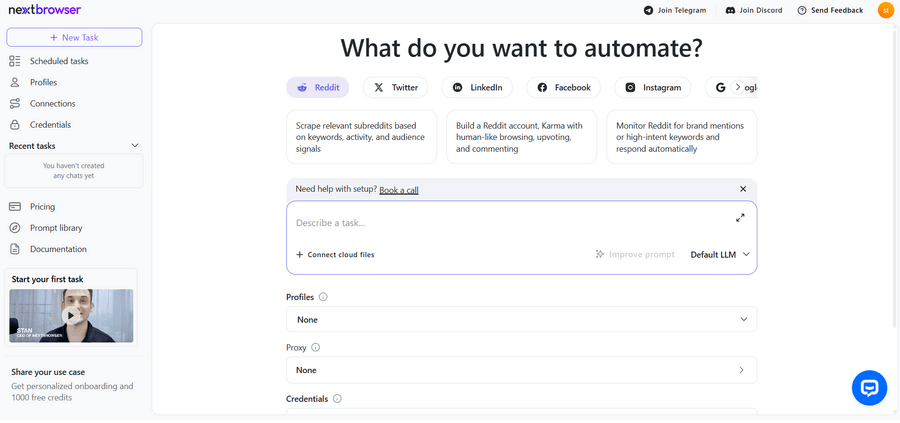
Task: Open the Default LLM dropdown
Action: coord(719,255)
